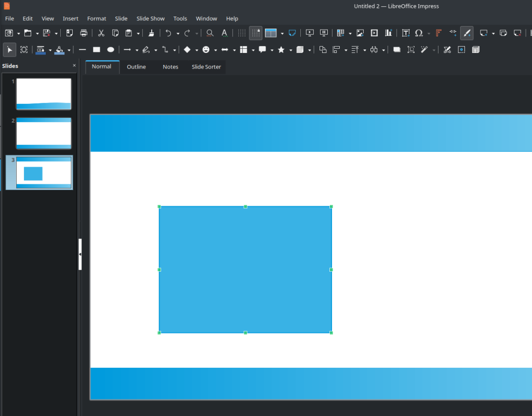Toggle the Show Draw Functions button
Viewport: 532px width, 416px height.
click(x=467, y=33)
